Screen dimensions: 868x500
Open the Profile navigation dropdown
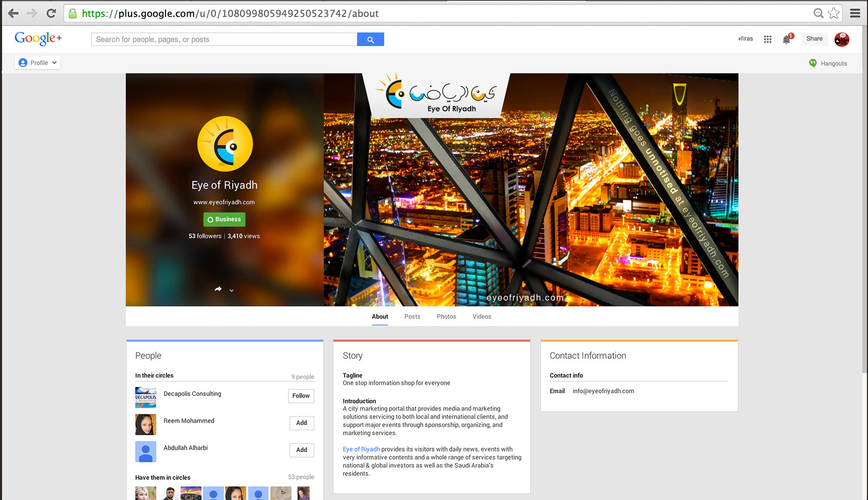[38, 63]
